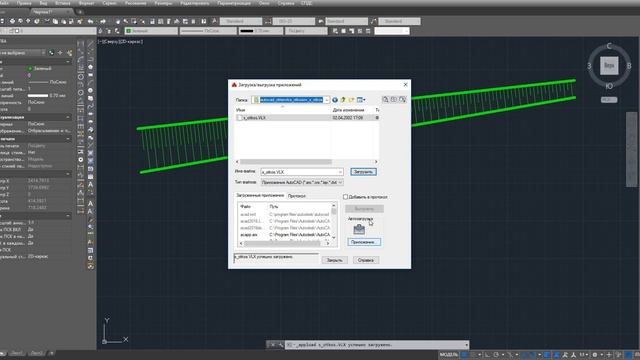The image size is (640, 360).
Task: Add a new layout with the plus tab
Action: [x=51, y=353]
